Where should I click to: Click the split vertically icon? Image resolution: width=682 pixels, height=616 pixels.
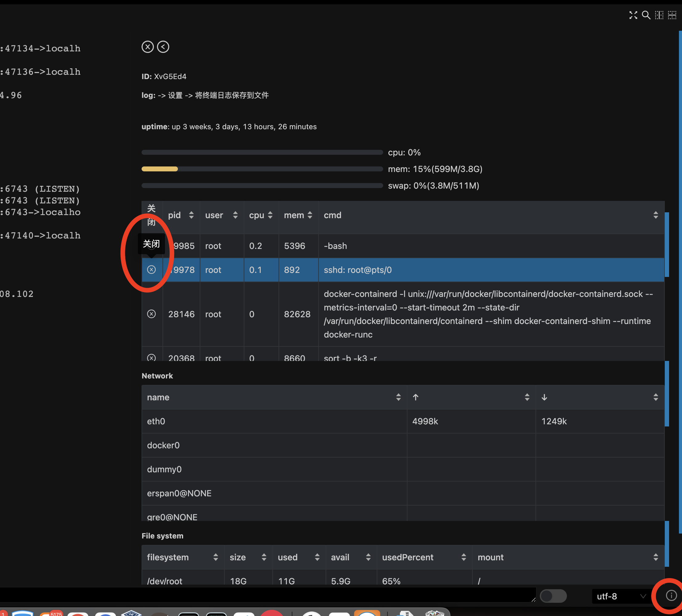659,15
